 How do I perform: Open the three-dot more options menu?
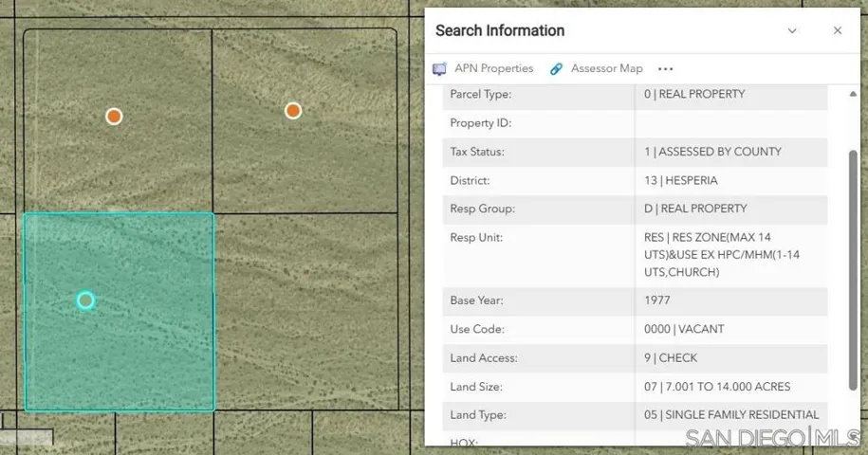click(665, 69)
